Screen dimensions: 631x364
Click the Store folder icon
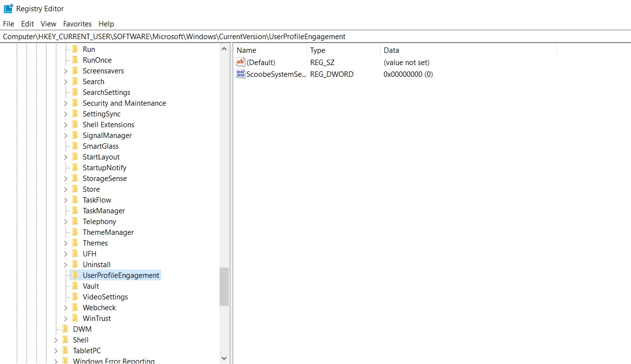[x=75, y=189]
